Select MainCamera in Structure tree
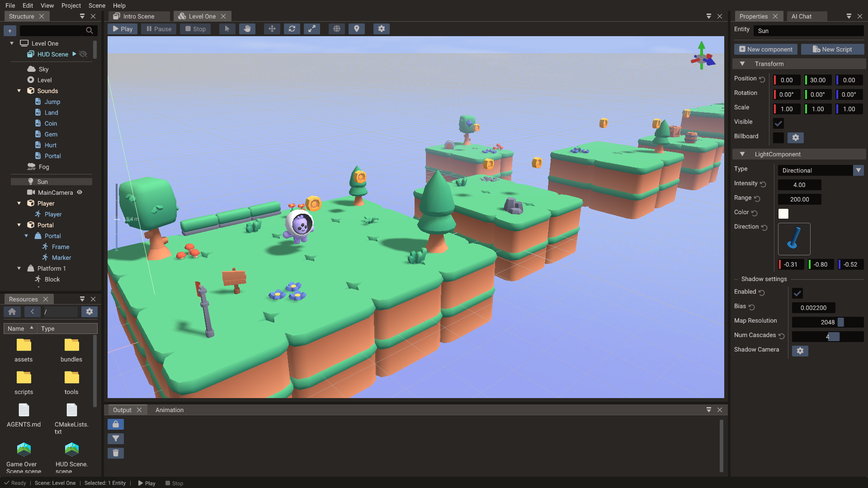 point(55,192)
